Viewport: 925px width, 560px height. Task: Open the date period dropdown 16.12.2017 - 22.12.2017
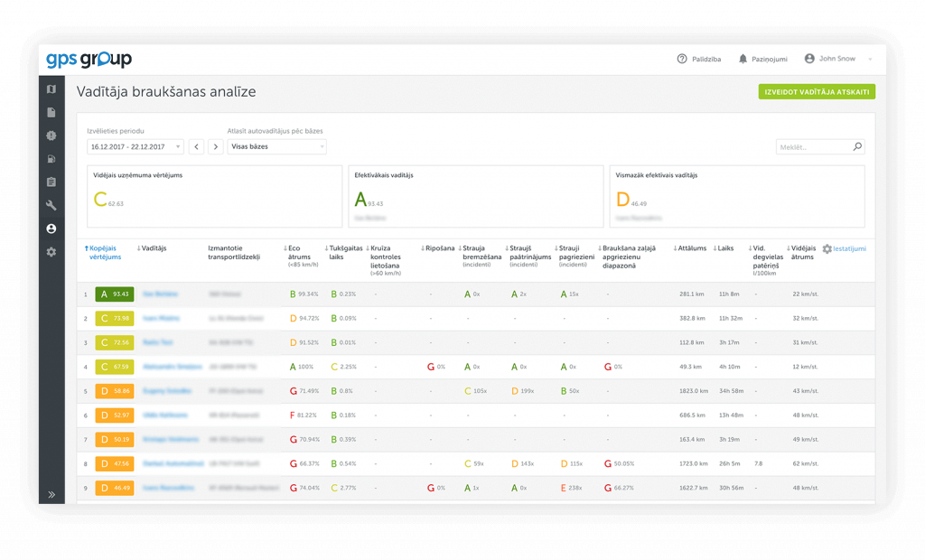(x=135, y=146)
